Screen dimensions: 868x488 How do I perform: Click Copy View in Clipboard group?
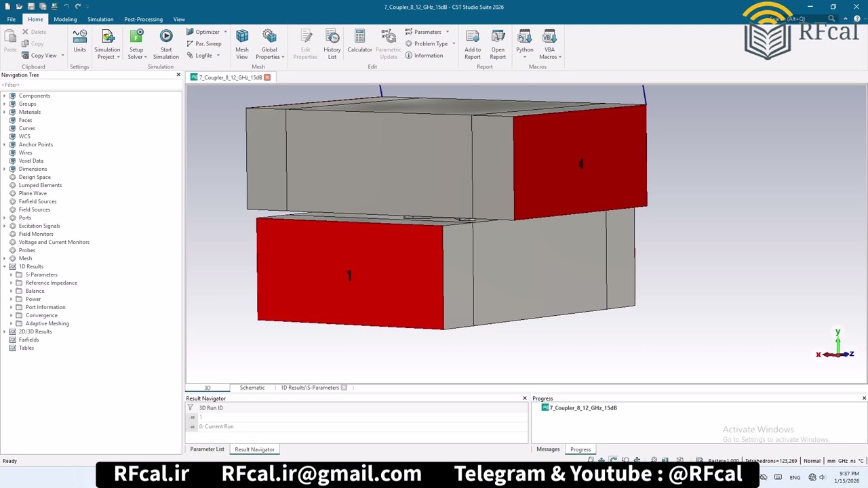(x=39, y=56)
